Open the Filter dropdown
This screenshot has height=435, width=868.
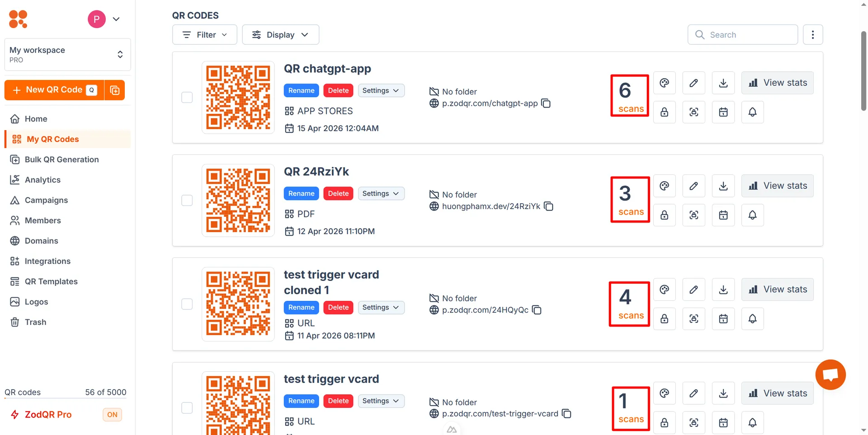[x=204, y=35]
